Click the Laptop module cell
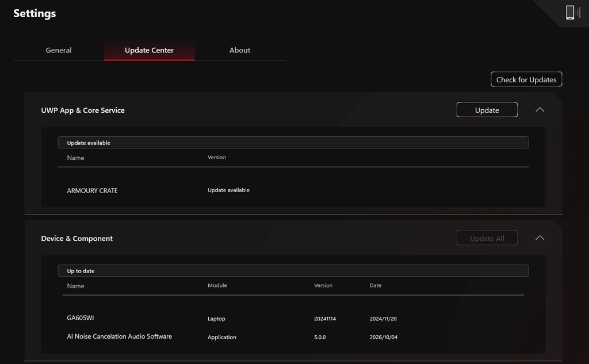This screenshot has width=589, height=364. 216,319
